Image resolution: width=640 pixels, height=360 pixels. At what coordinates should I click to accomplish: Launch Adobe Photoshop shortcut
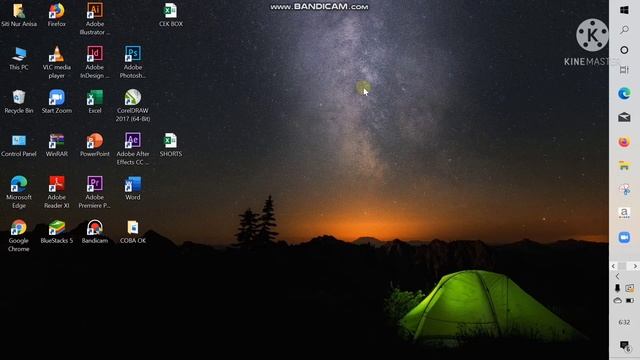coord(133,62)
